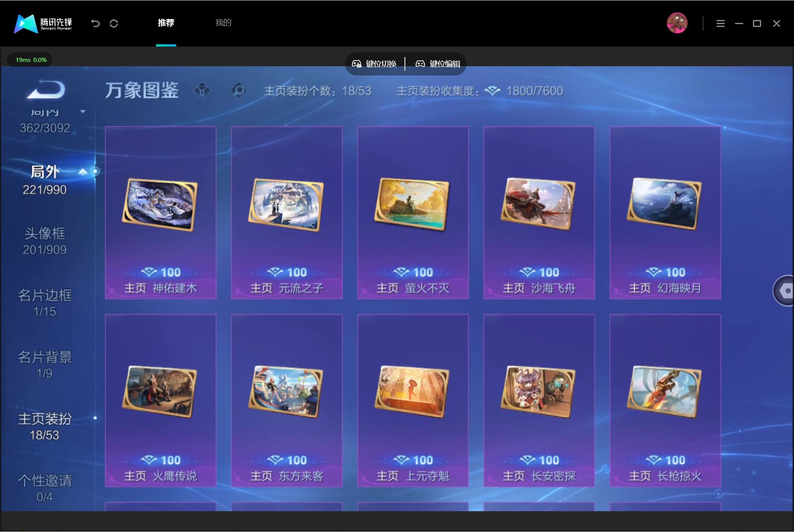Open the hamburger menu icon
794x532 pixels.
(x=720, y=23)
